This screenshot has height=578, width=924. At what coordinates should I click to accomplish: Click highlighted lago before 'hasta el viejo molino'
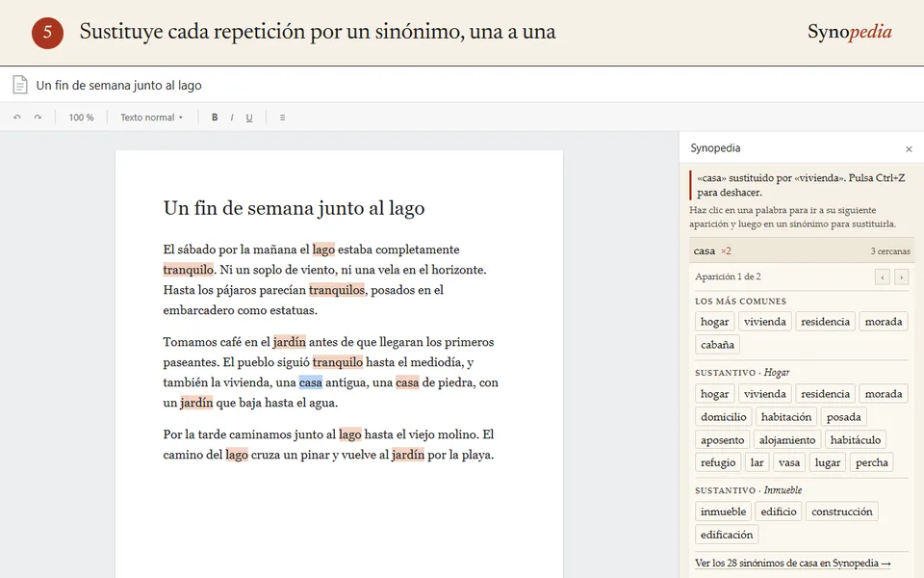[350, 434]
